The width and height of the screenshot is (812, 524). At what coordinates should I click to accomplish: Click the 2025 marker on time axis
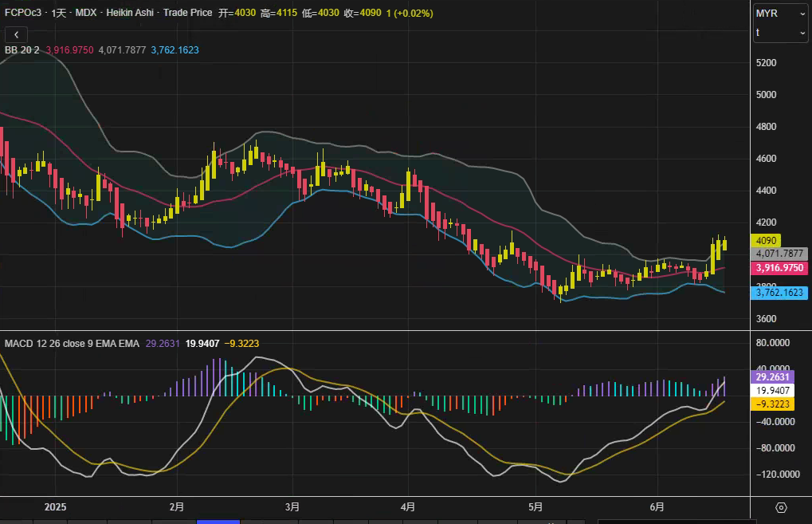tap(55, 507)
